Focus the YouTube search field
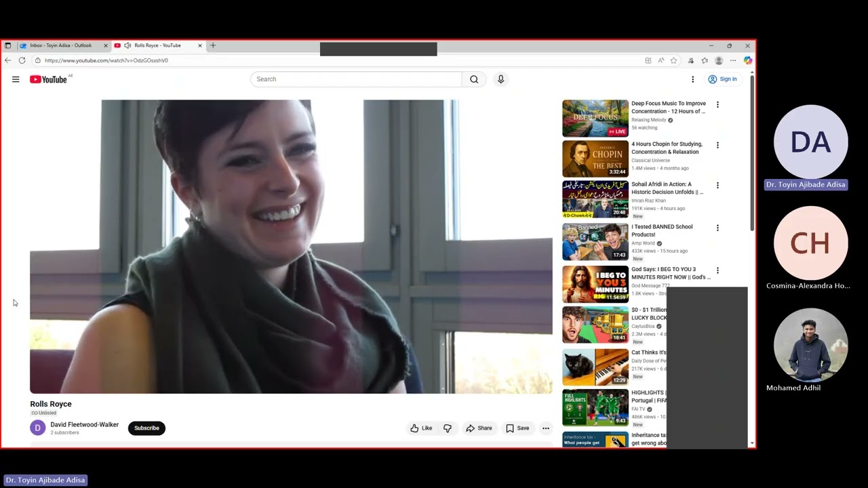Image resolution: width=868 pixels, height=488 pixels. (x=356, y=79)
